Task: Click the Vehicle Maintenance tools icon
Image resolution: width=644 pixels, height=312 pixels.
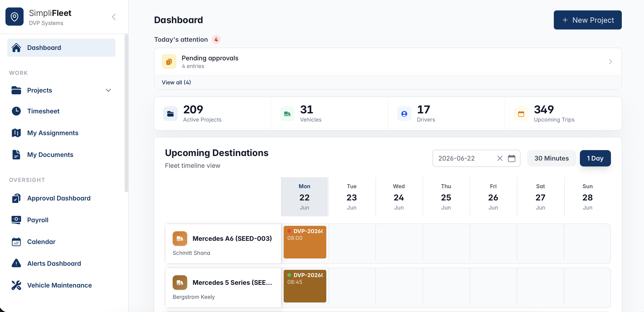Action: click(16, 285)
